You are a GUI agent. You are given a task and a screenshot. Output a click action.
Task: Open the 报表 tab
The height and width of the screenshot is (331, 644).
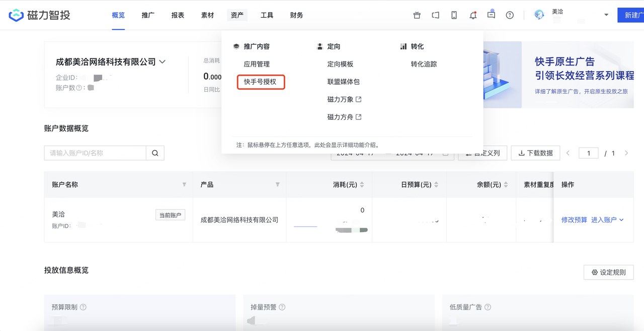point(178,15)
